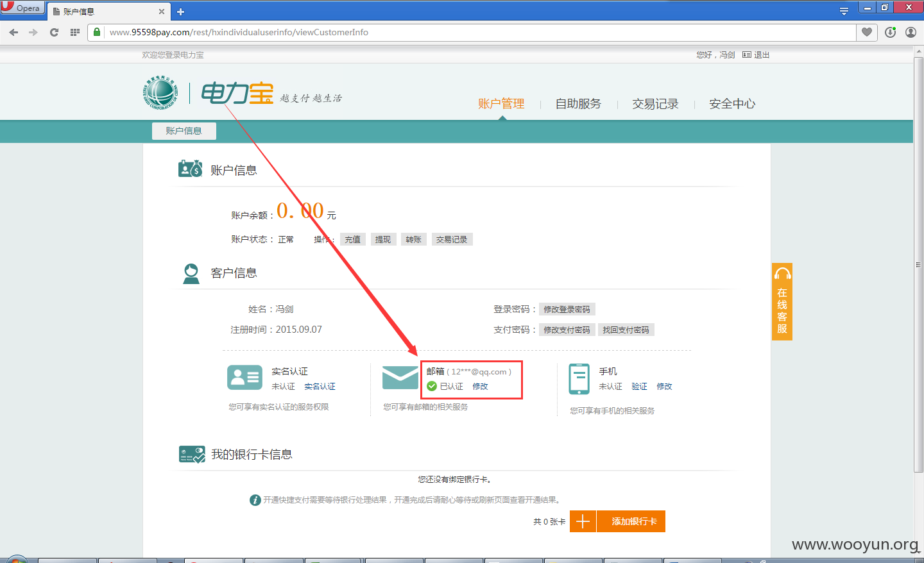This screenshot has height=563, width=924.
Task: Click 修改 link for email
Action: click(x=481, y=387)
